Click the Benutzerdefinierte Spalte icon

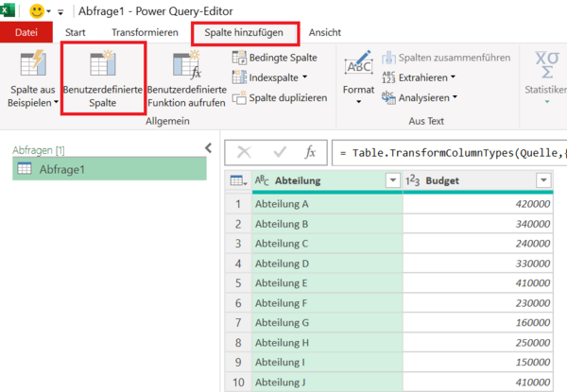point(101,66)
